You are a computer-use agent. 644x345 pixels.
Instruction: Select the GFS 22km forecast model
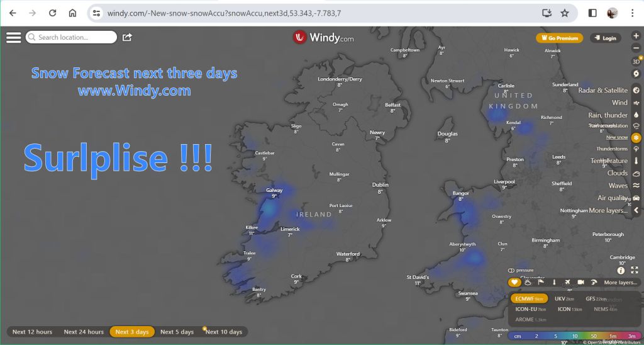coord(595,299)
